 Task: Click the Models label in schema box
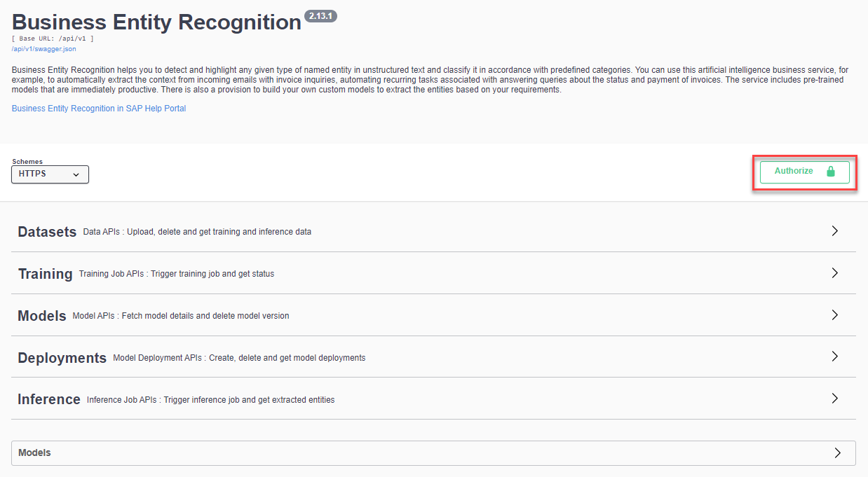tap(34, 452)
